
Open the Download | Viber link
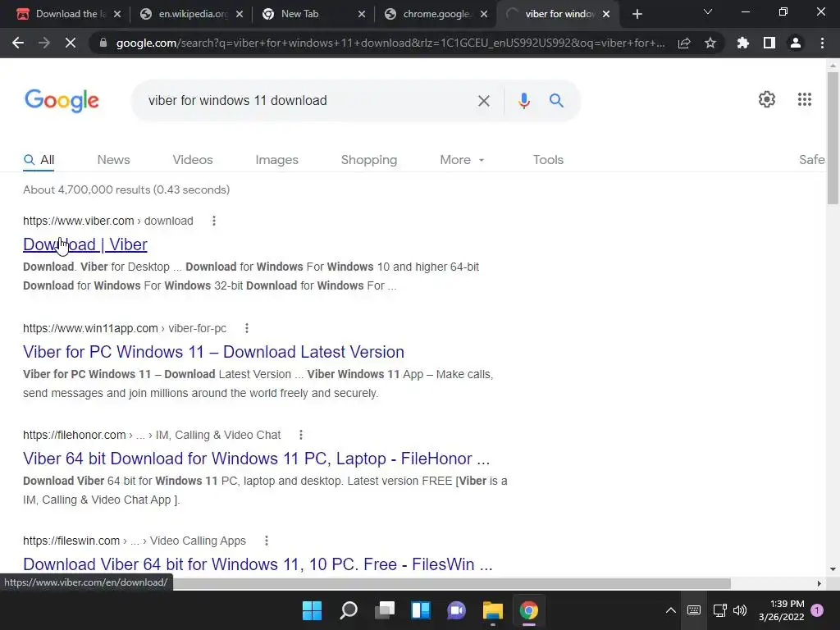85,244
